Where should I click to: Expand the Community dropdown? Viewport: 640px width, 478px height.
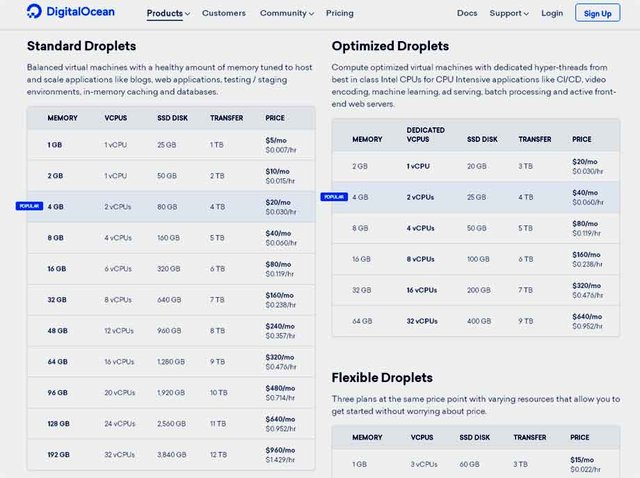287,13
